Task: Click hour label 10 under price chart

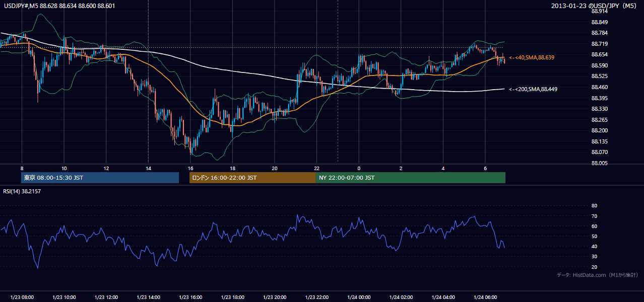Action: click(x=64, y=168)
